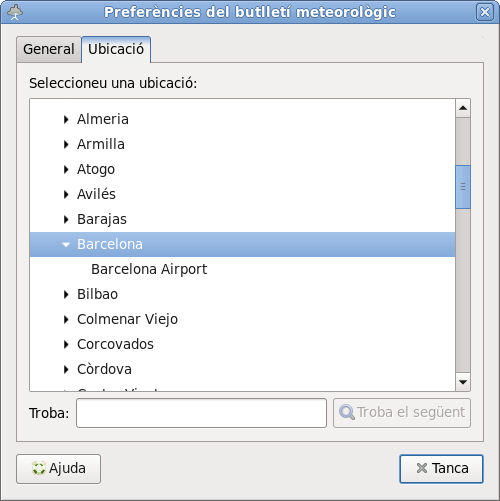Close the preferences window with title bar X
500x501 pixels.
(x=485, y=12)
